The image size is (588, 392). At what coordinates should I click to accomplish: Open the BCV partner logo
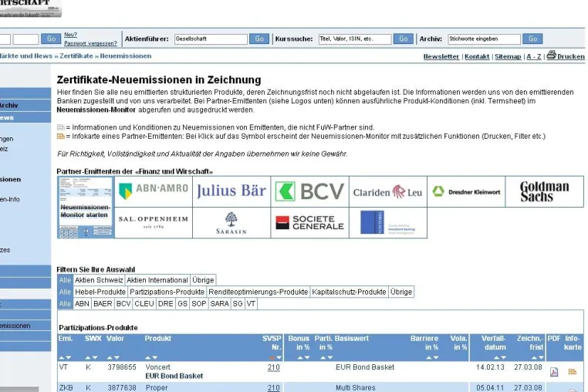[309, 191]
